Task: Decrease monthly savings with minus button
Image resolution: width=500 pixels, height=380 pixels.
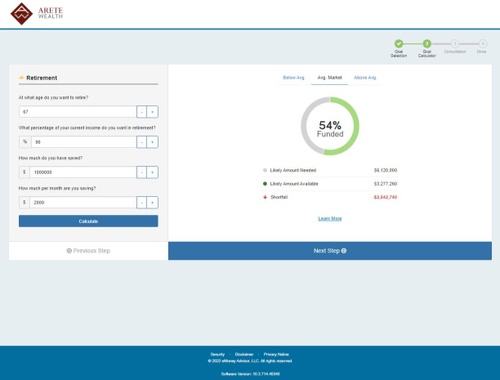Action: point(142,202)
